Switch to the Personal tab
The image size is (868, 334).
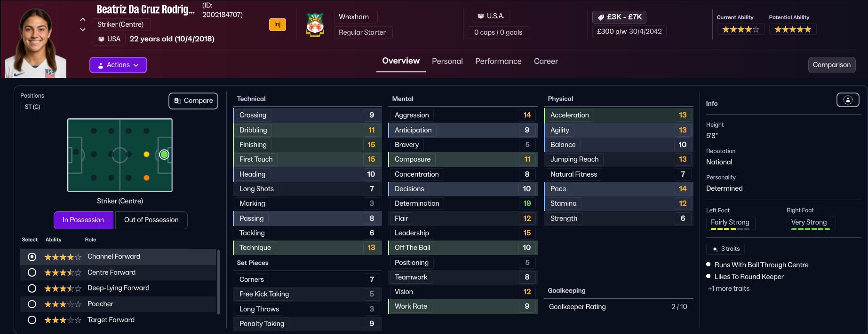[447, 61]
